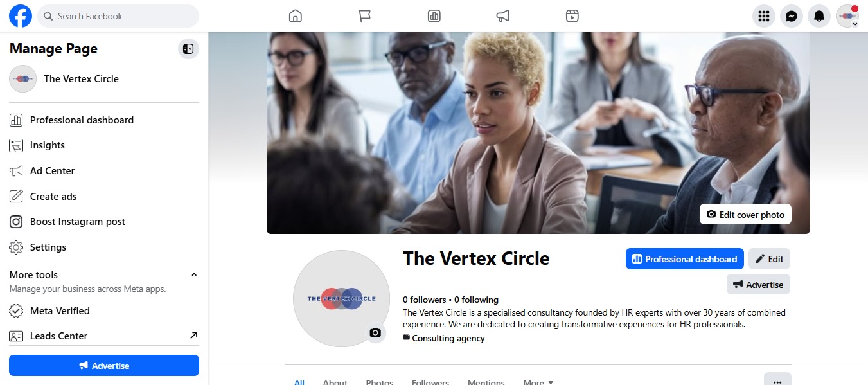
Task: Open the apps grid menu icon
Action: [x=764, y=16]
